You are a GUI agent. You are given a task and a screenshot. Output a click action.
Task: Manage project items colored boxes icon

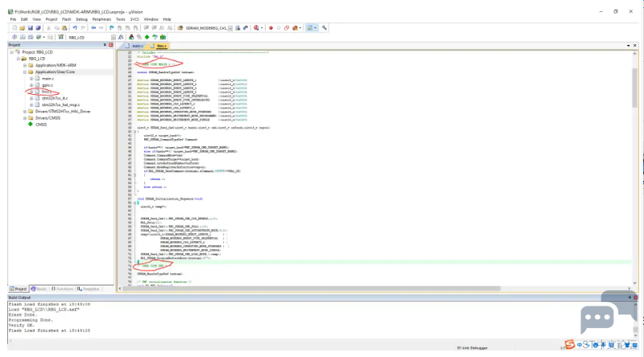(131, 37)
